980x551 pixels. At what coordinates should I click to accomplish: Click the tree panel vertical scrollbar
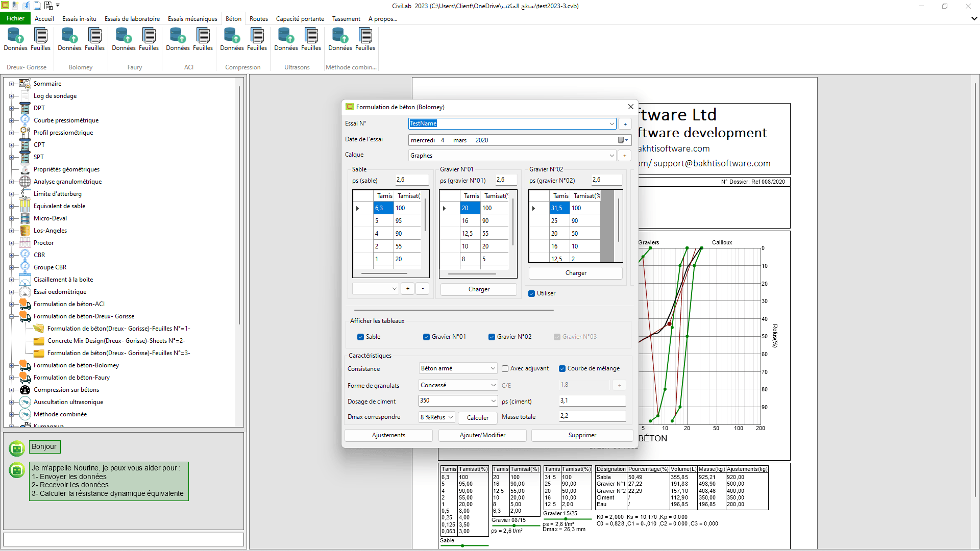pyautogui.click(x=239, y=204)
